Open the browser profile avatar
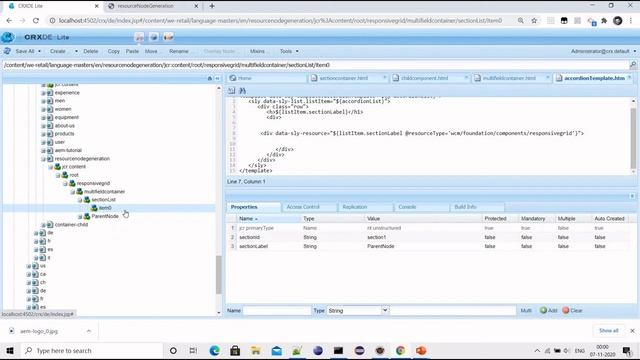The image size is (640, 360). point(618,20)
